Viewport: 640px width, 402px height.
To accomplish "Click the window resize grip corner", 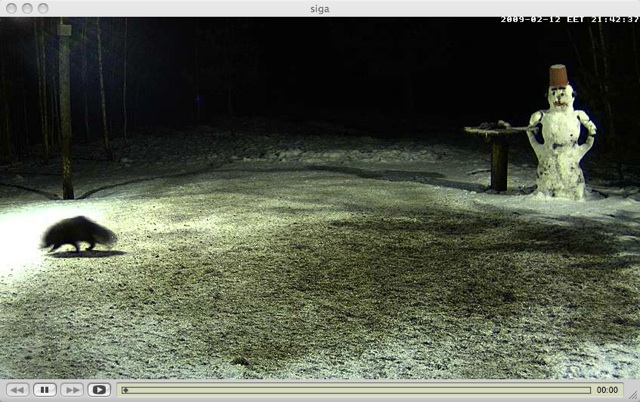I will pyautogui.click(x=633, y=395).
